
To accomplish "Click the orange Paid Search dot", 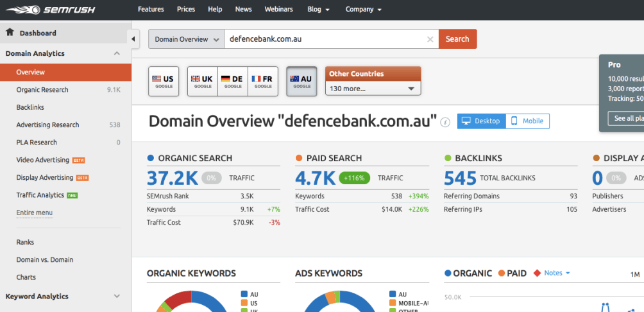I will 299,158.
